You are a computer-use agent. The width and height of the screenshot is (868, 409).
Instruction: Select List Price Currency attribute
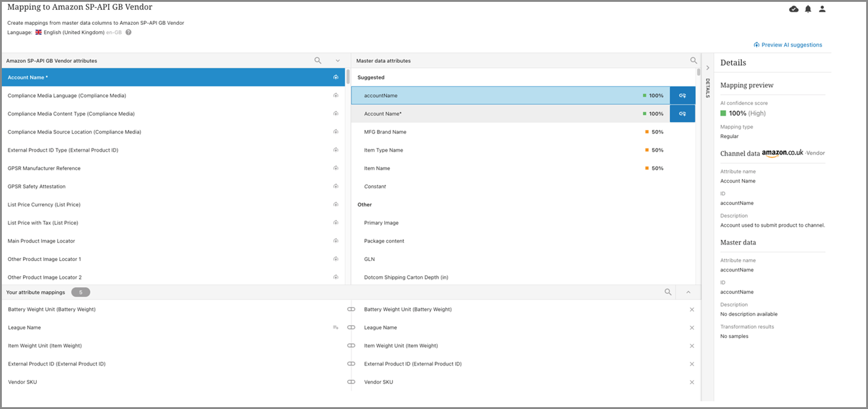(44, 204)
